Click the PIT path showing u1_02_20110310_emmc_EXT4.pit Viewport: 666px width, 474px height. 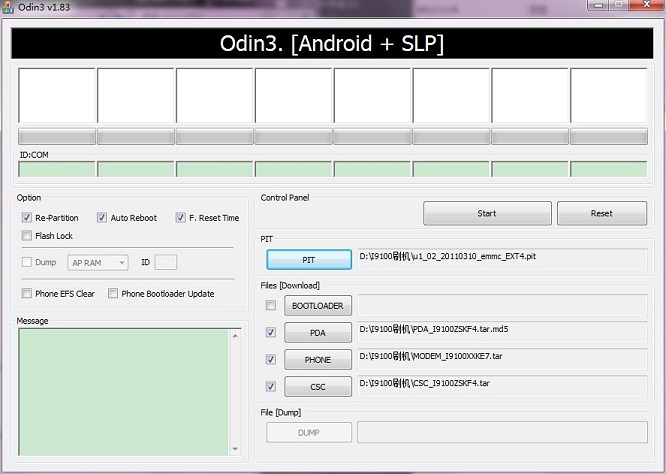coord(502,259)
